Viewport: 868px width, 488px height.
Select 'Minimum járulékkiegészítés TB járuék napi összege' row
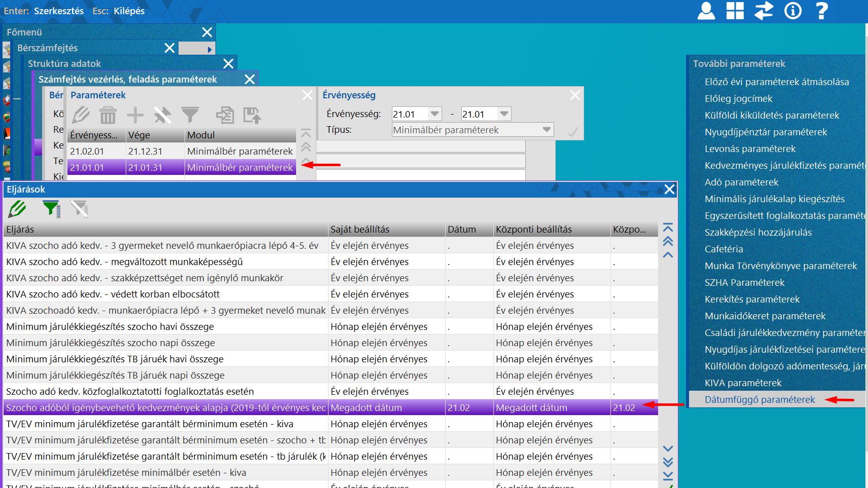click(331, 375)
